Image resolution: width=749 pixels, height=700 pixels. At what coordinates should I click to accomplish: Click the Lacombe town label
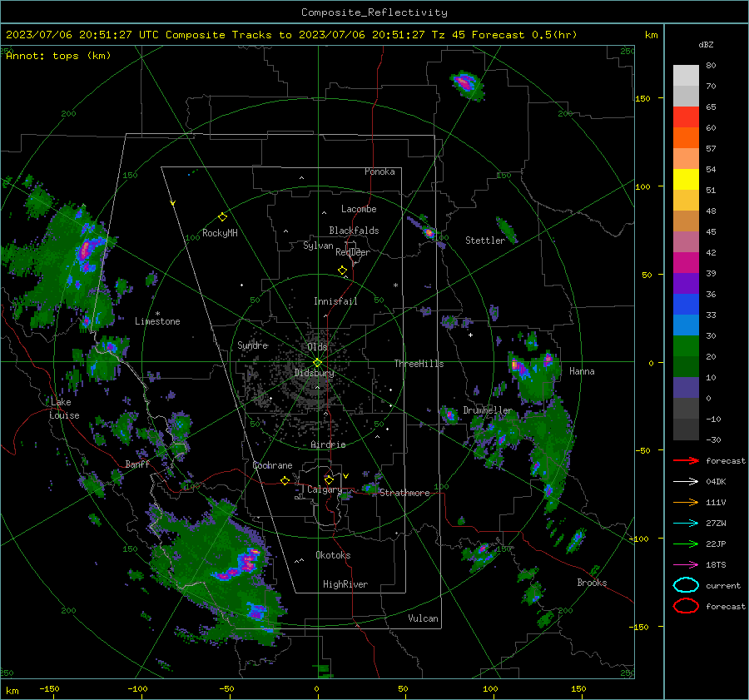pyautogui.click(x=359, y=209)
